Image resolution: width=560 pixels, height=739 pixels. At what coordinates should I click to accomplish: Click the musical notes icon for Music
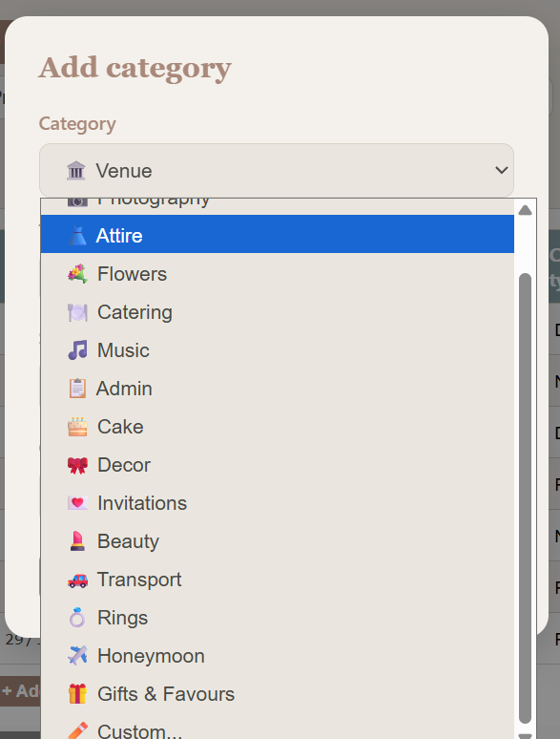[77, 350]
